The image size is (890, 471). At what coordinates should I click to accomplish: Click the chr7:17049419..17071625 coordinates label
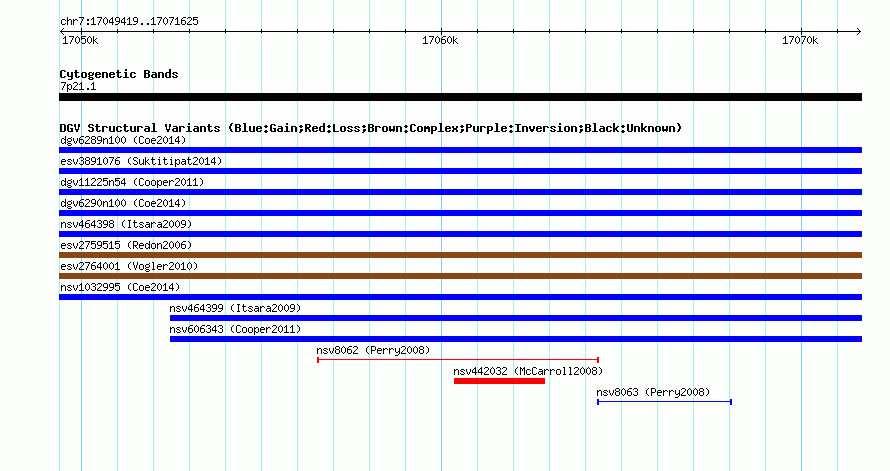[x=129, y=21]
